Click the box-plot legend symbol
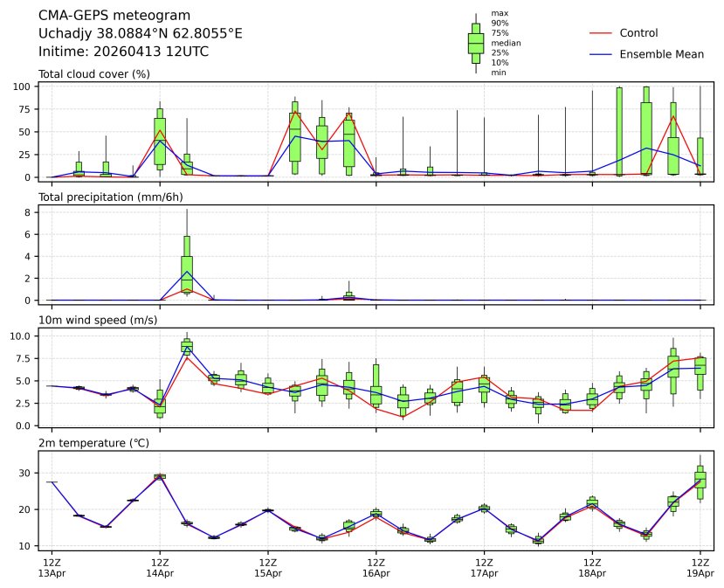724x588 pixels. [x=475, y=43]
